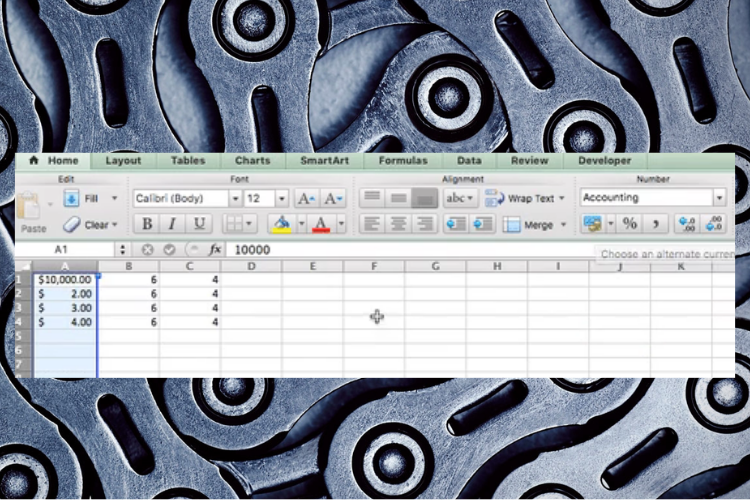Select column header F
The width and height of the screenshot is (750, 500).
374,266
